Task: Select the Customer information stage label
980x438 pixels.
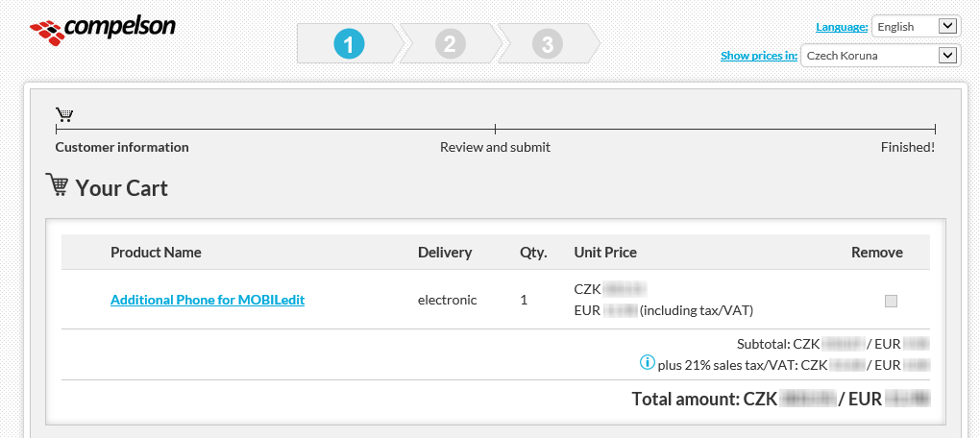Action: [122, 147]
